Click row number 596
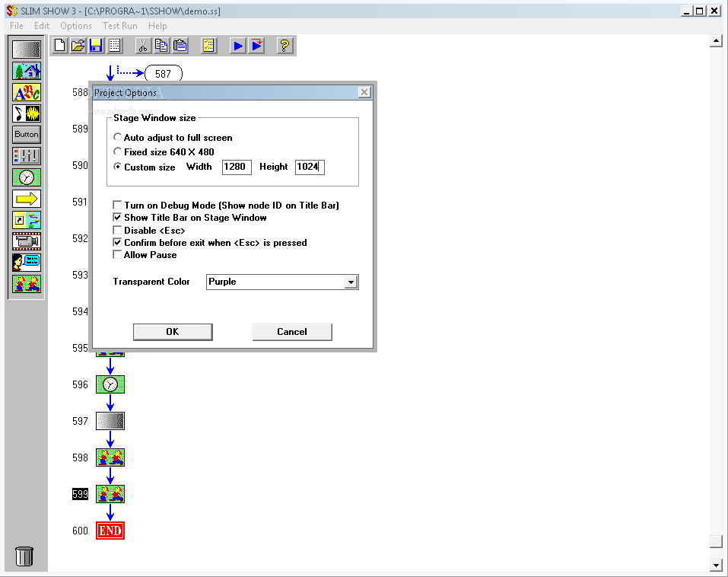The height and width of the screenshot is (577, 728). point(81,384)
